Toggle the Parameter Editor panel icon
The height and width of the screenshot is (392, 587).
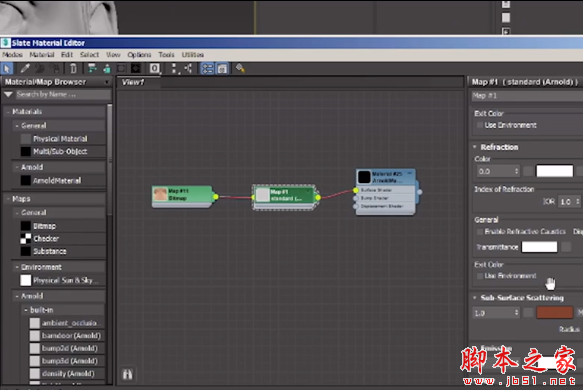coord(222,69)
